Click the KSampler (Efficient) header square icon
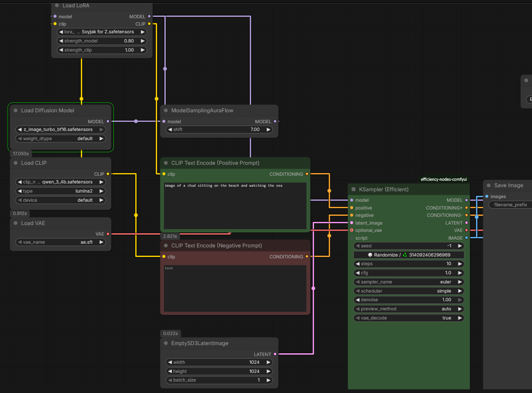 [353, 189]
